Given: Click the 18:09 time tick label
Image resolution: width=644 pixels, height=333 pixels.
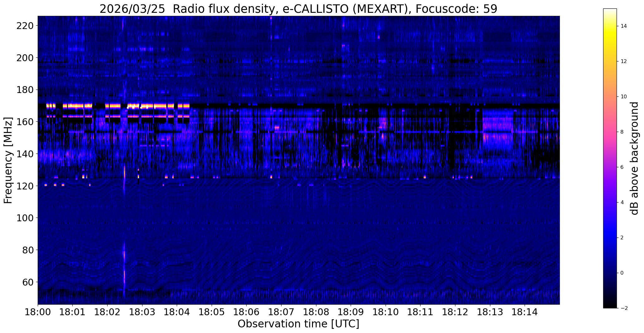Looking at the screenshot, I should pyautogui.click(x=351, y=312).
